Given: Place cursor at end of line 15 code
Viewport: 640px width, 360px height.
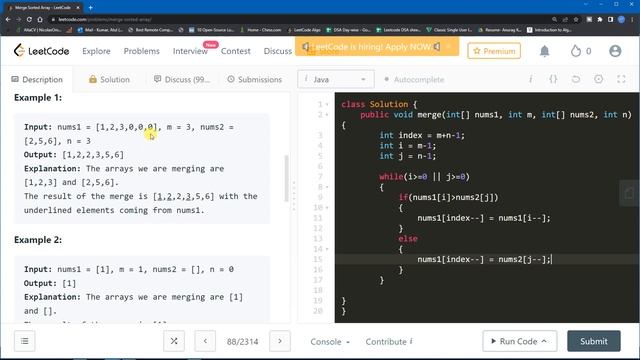Looking at the screenshot, I should coord(551,259).
